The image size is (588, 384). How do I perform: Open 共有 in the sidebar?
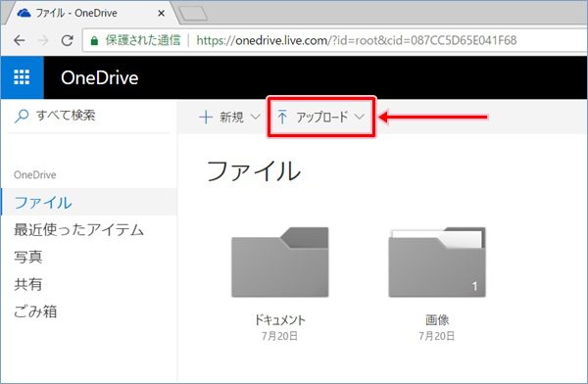click(28, 284)
